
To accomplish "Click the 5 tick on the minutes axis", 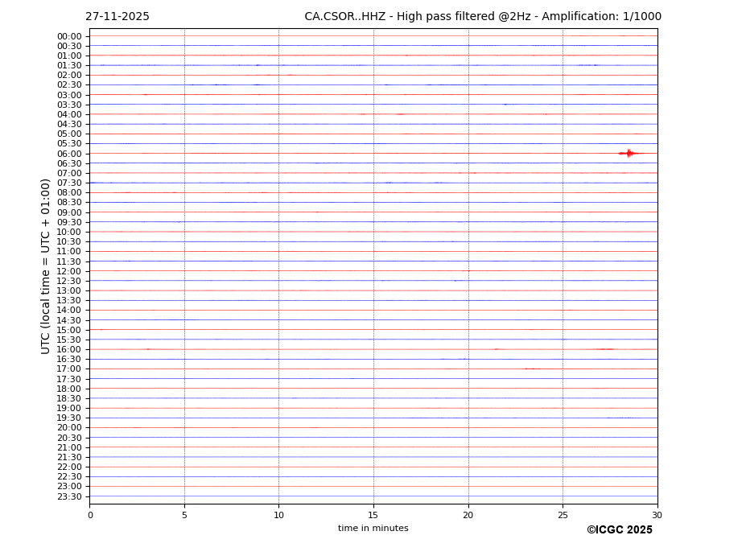I will [184, 515].
